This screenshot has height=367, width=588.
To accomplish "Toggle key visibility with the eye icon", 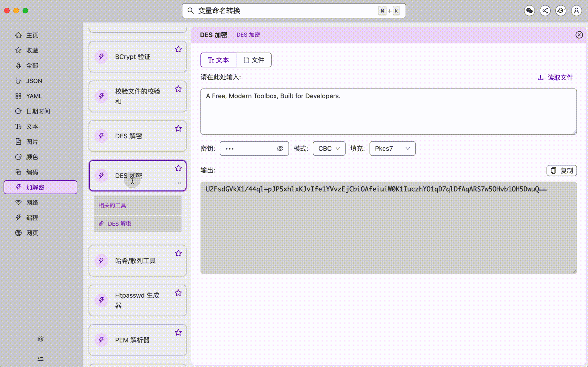I will point(280,148).
